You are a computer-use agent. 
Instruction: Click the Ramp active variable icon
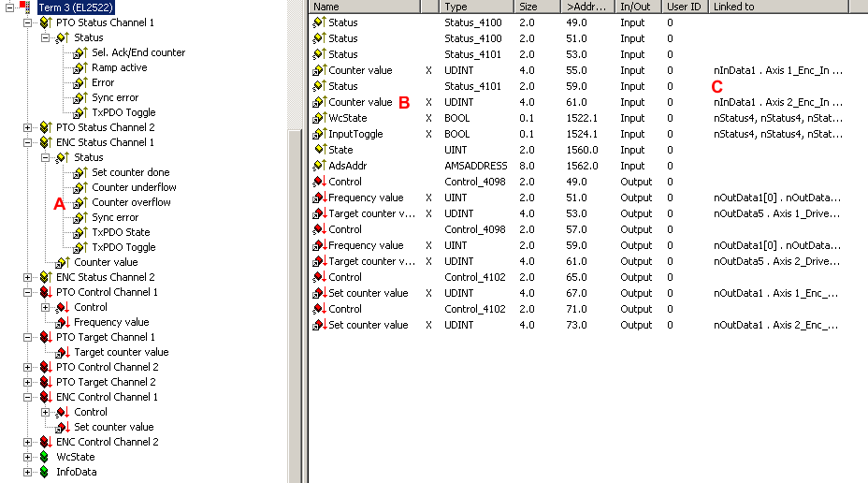coord(80,67)
